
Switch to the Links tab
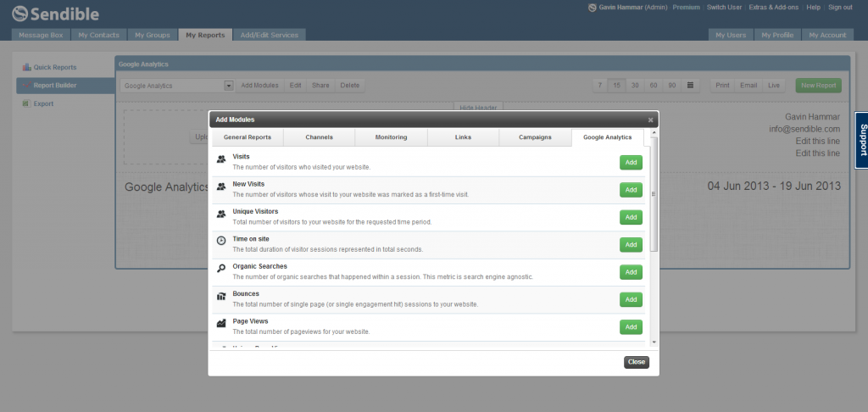coord(464,137)
